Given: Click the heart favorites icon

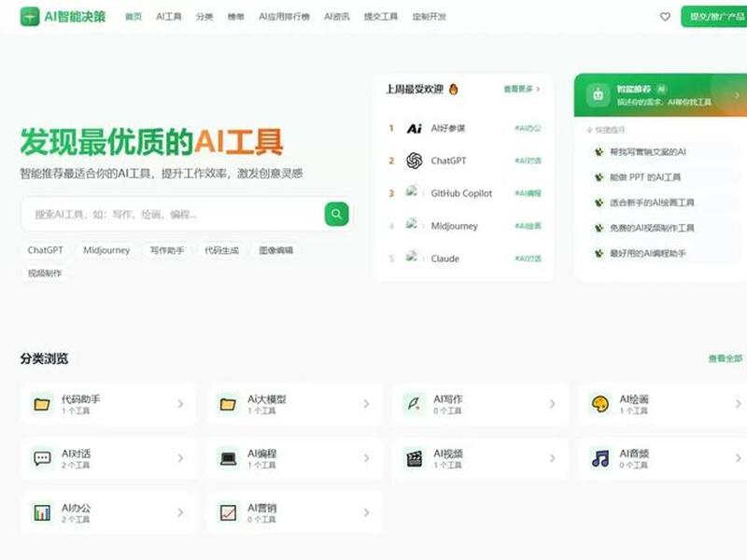Looking at the screenshot, I should [665, 17].
